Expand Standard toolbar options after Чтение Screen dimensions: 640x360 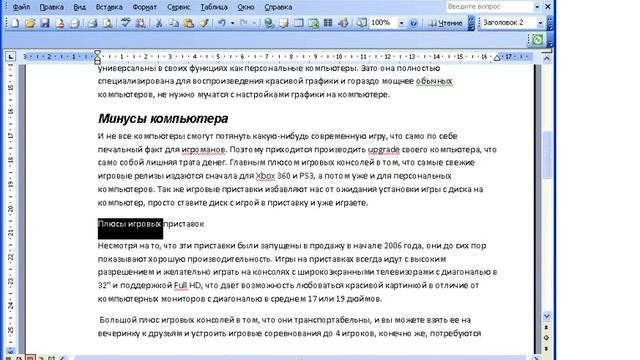click(471, 23)
